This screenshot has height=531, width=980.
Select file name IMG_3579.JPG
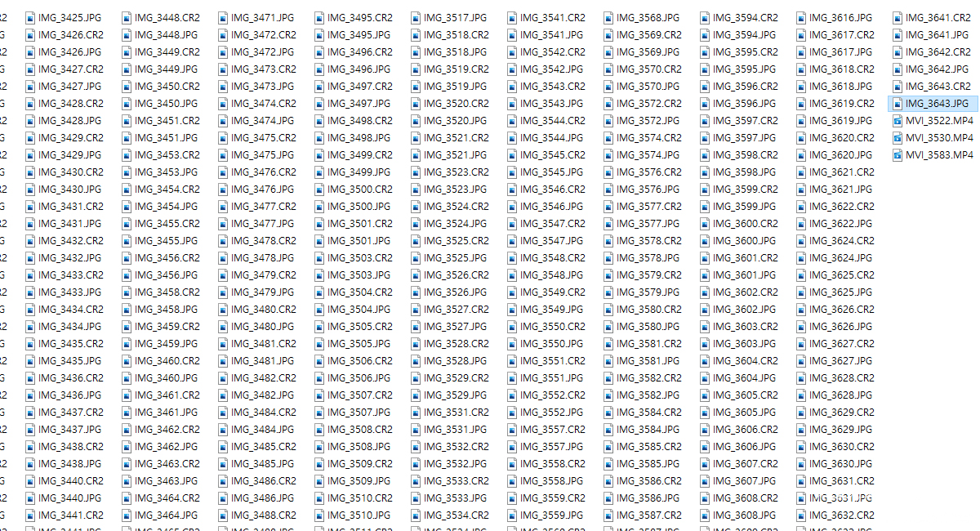coord(648,292)
